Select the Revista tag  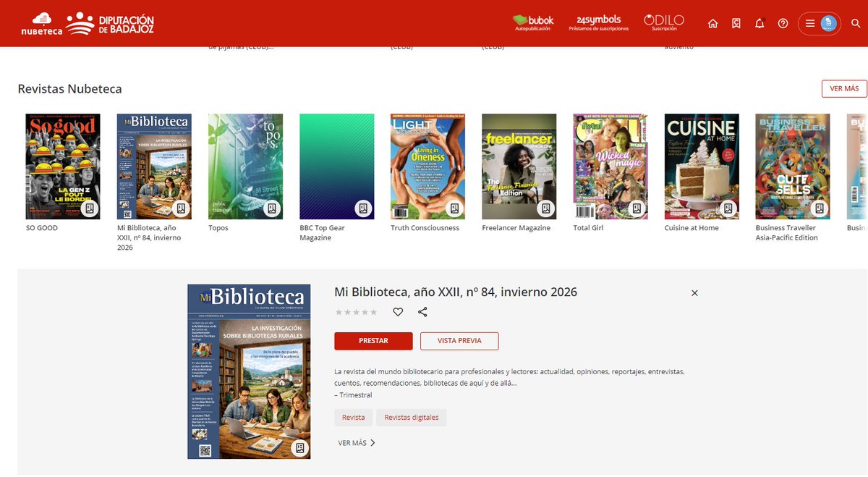[354, 418]
